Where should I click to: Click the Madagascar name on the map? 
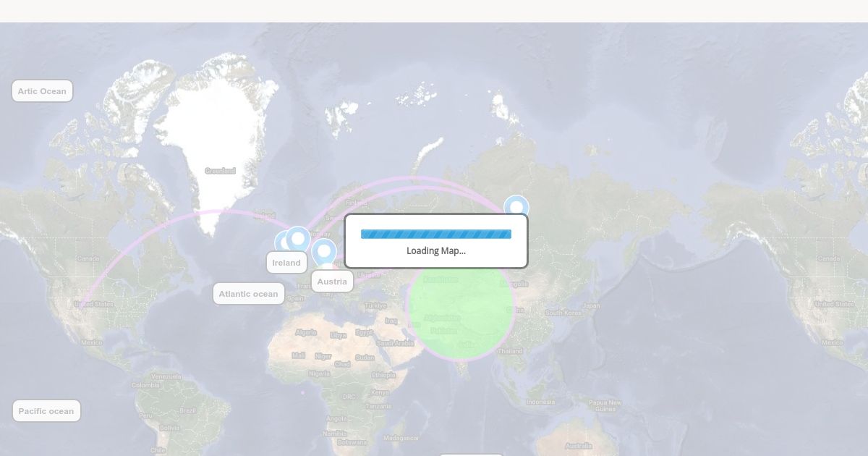pyautogui.click(x=401, y=438)
